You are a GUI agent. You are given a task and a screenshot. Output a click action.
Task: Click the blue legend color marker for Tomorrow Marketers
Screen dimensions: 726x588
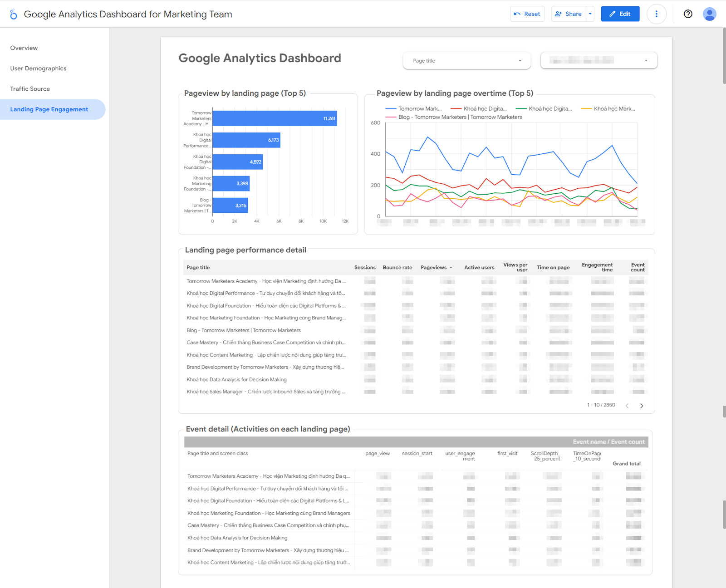point(391,108)
